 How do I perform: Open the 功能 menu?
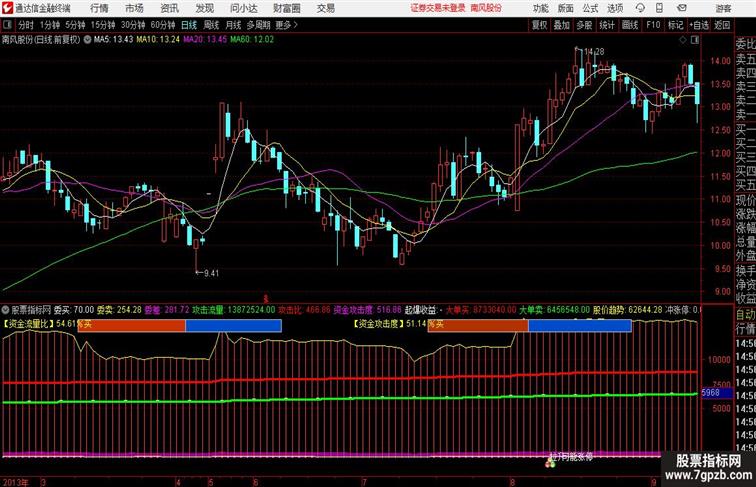540,8
